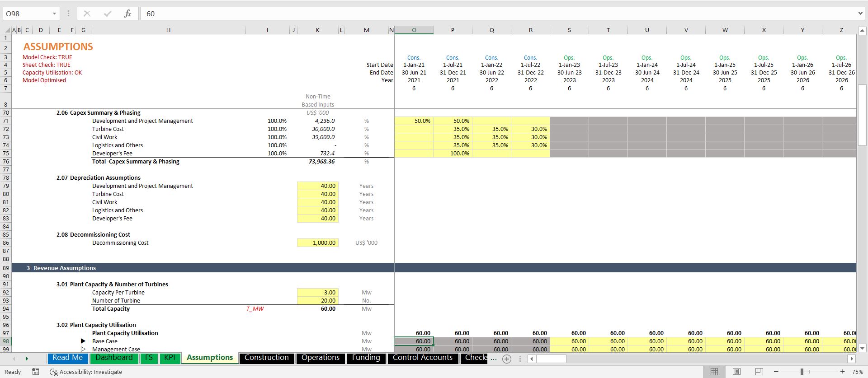This screenshot has width=868, height=378.
Task: Open the Name Box dropdown arrow
Action: point(54,14)
